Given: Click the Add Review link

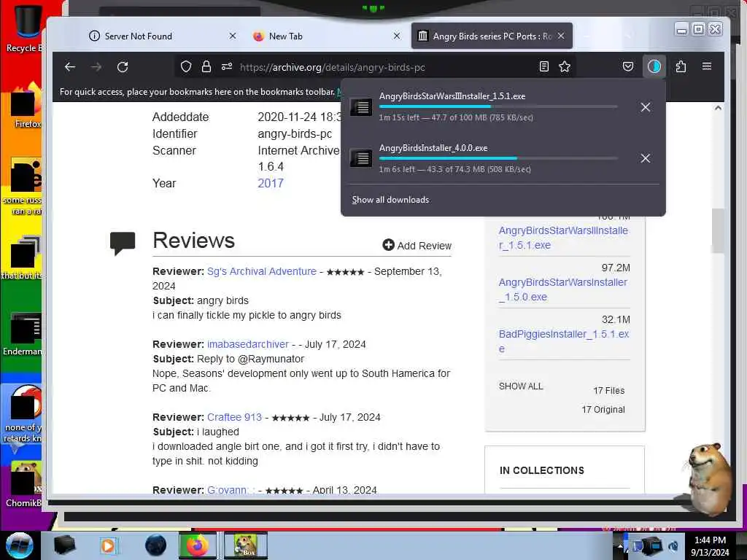Looking at the screenshot, I should [x=417, y=245].
